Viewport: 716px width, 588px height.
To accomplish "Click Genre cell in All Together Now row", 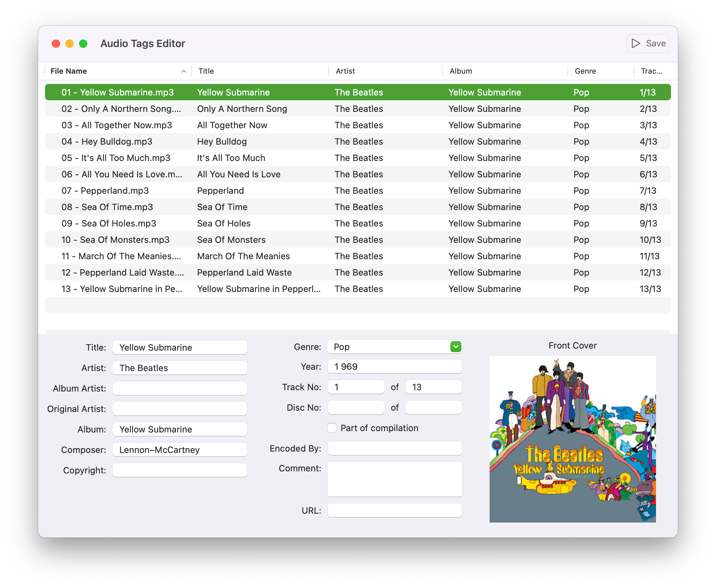I will (581, 125).
